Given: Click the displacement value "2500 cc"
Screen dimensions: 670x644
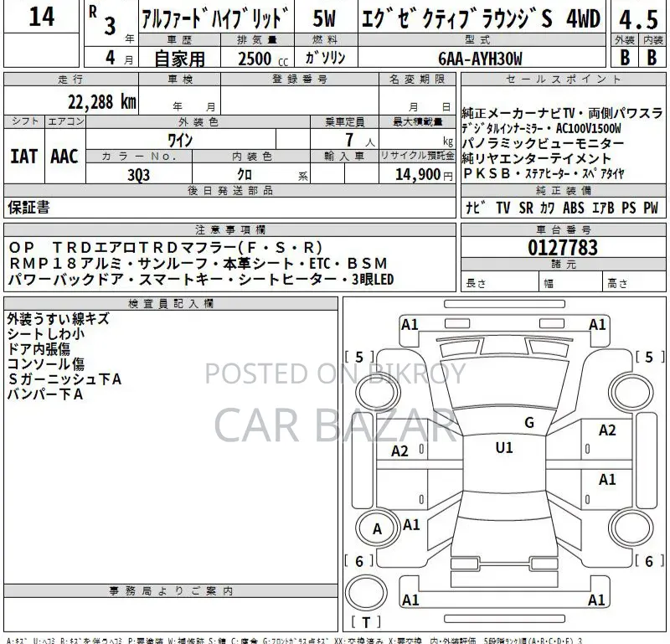Looking at the screenshot, I should tap(263, 59).
